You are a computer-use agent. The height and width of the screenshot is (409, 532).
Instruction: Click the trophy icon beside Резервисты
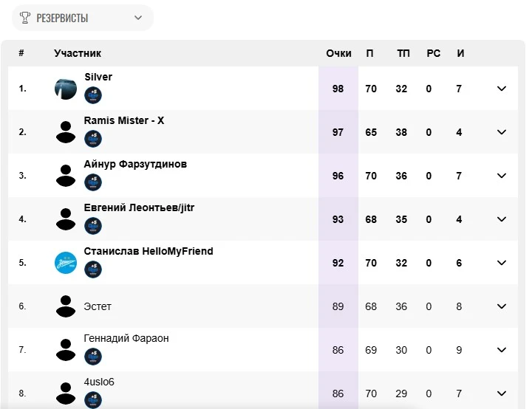pos(25,18)
